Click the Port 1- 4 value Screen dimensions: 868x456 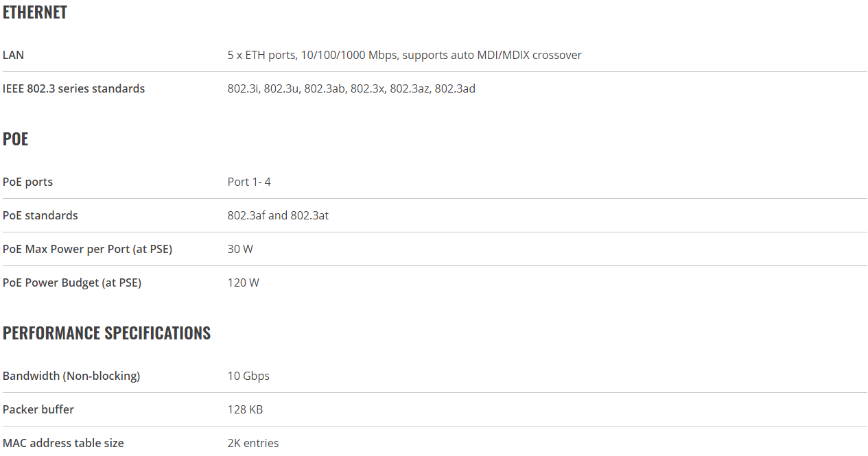[249, 182]
